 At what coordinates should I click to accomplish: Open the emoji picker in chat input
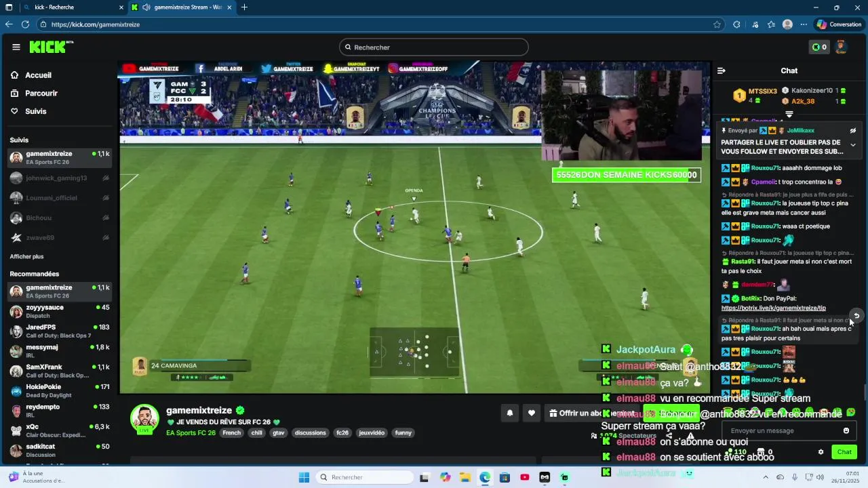click(x=846, y=430)
